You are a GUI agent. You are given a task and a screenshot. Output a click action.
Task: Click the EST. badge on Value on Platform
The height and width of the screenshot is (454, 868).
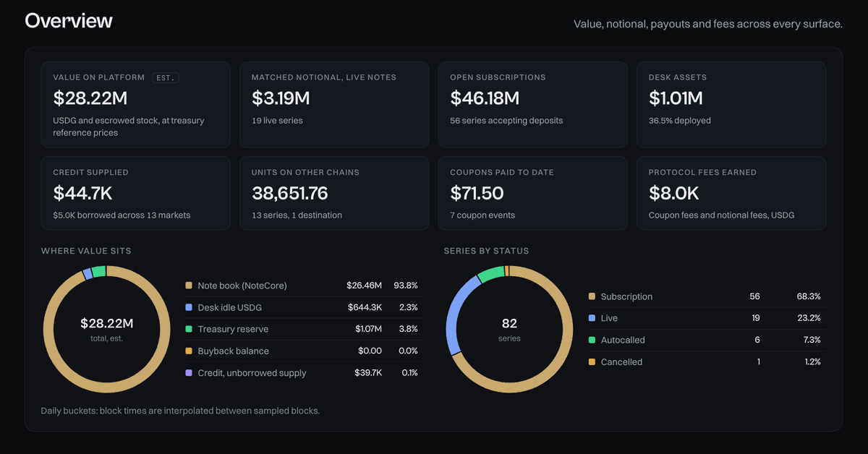(x=166, y=77)
